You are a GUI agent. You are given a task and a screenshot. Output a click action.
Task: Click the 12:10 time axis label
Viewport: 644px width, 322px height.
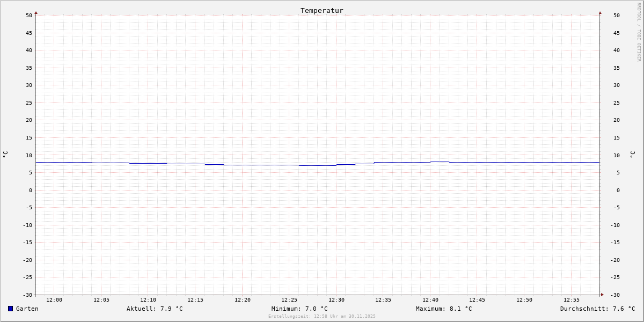pos(148,300)
